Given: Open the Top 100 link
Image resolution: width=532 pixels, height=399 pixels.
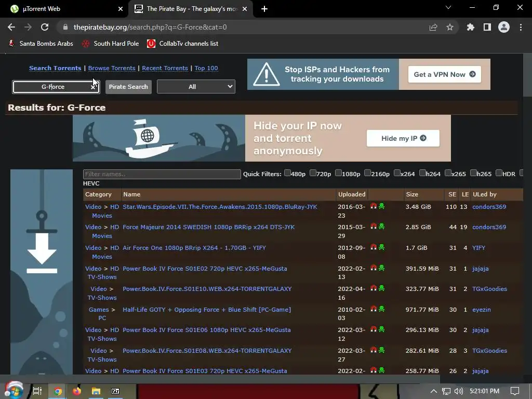Looking at the screenshot, I should [206, 68].
